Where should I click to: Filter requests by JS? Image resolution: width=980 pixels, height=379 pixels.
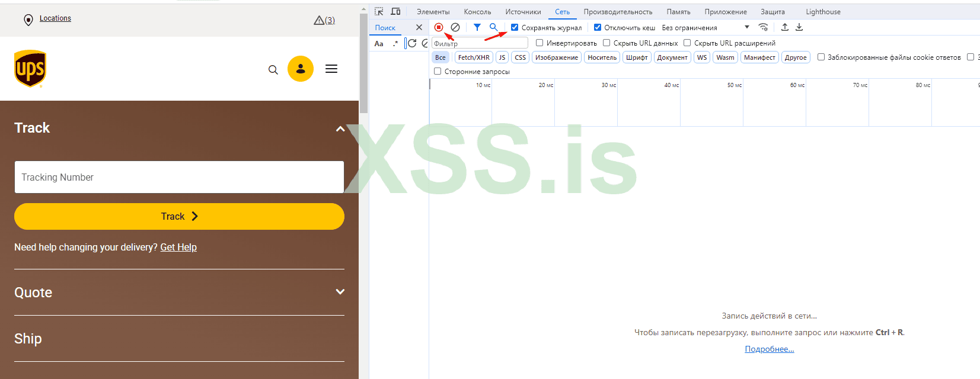point(502,57)
